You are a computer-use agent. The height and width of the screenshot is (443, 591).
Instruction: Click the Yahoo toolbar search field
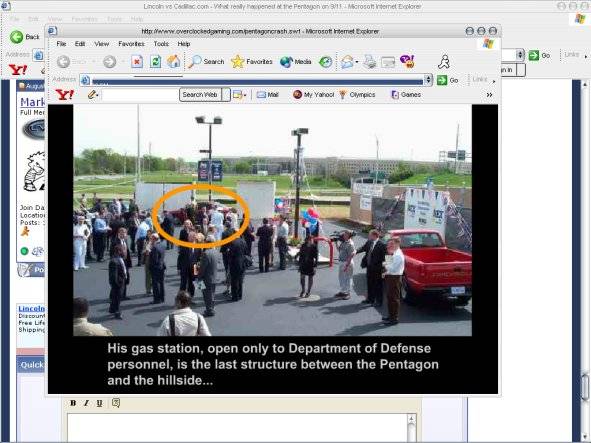[x=140, y=95]
